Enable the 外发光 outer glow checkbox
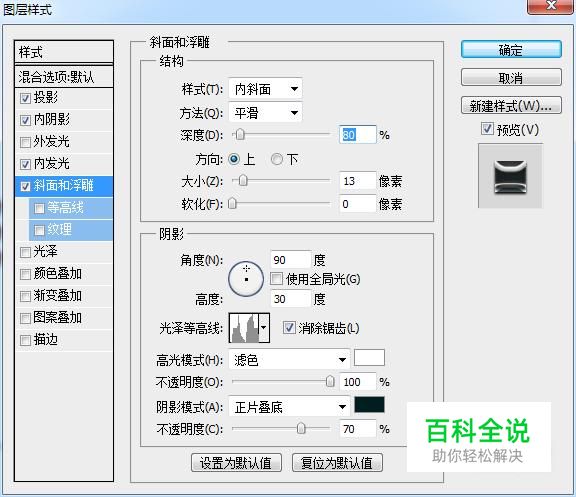Screen dimensions: 576x497 25,142
